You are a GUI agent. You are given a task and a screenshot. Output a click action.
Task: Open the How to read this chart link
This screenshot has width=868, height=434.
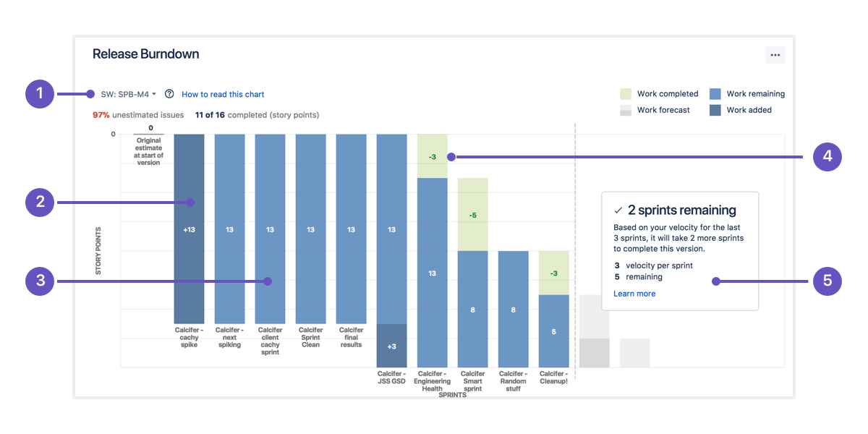click(x=223, y=94)
